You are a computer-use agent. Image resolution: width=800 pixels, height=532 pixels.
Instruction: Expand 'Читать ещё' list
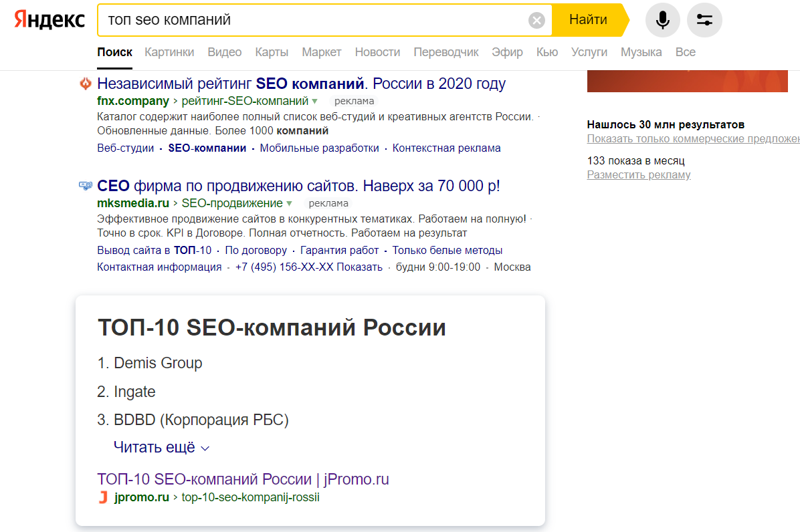pos(161,448)
